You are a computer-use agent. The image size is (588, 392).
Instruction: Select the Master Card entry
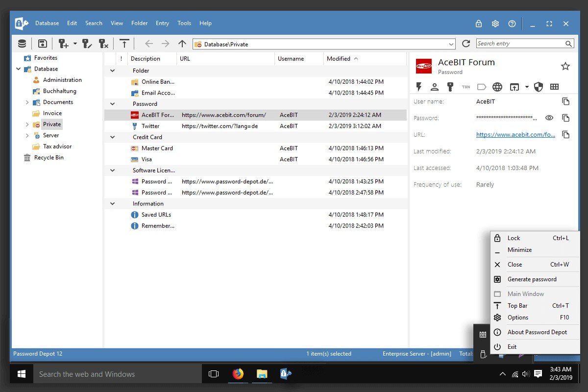255,148
